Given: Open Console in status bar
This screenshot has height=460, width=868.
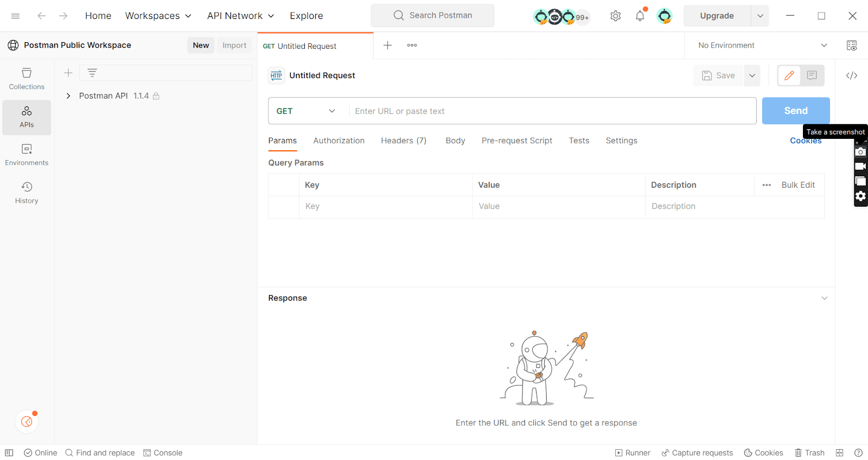Looking at the screenshot, I should coord(163,453).
